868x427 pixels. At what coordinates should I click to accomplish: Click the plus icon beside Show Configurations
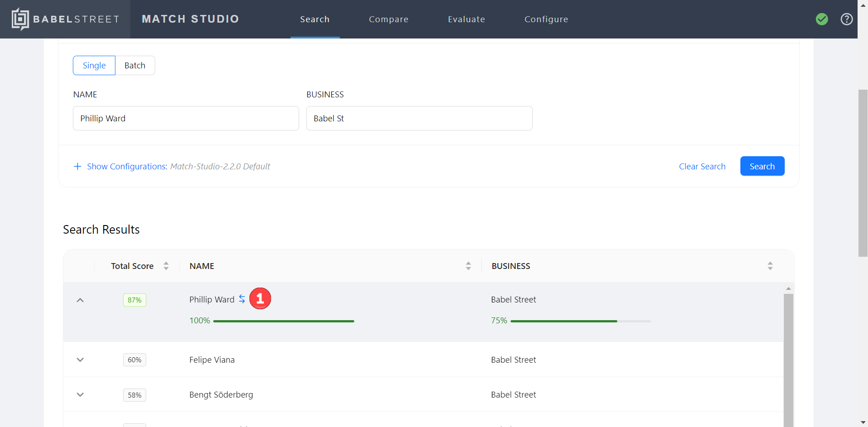(x=77, y=166)
